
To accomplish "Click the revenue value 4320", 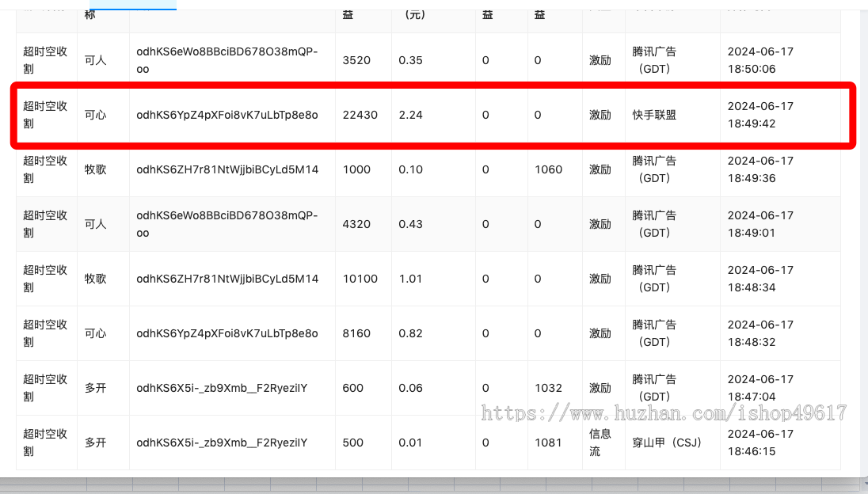I will 356,224.
